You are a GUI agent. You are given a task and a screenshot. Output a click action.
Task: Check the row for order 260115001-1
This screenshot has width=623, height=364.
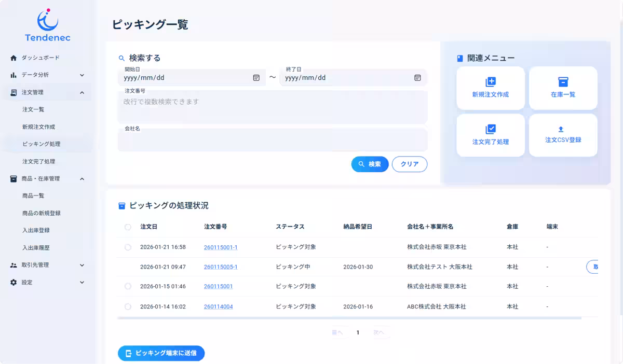pyautogui.click(x=127, y=247)
